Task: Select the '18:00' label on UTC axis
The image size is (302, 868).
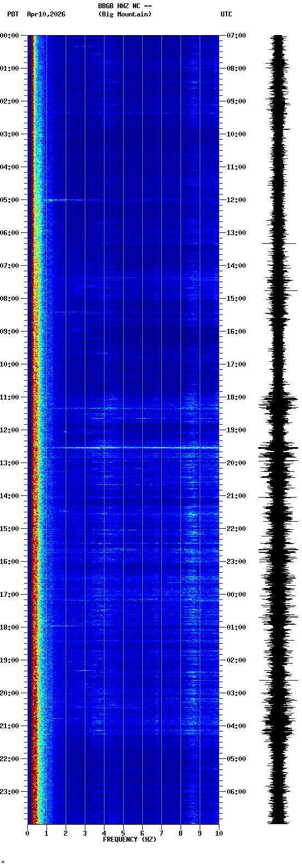Action: click(236, 397)
